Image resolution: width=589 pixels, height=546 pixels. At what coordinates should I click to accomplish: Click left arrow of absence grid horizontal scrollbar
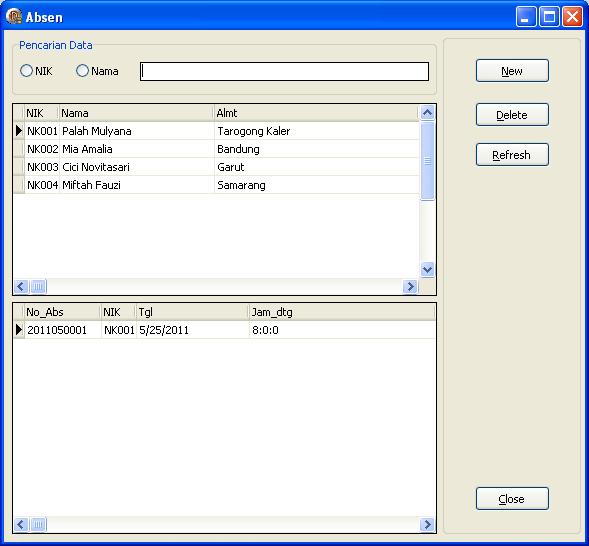[x=21, y=524]
